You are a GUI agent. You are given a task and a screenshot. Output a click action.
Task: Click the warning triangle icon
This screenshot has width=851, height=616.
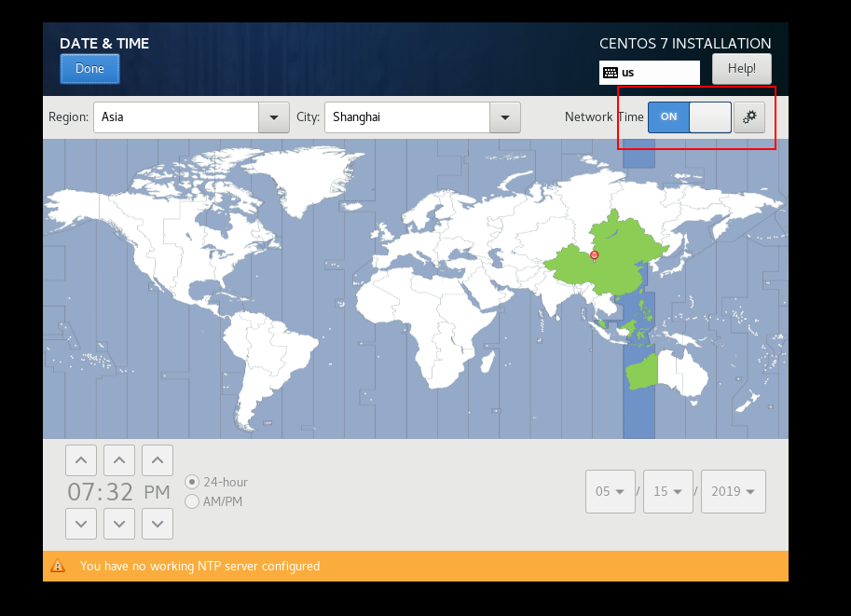tap(58, 566)
